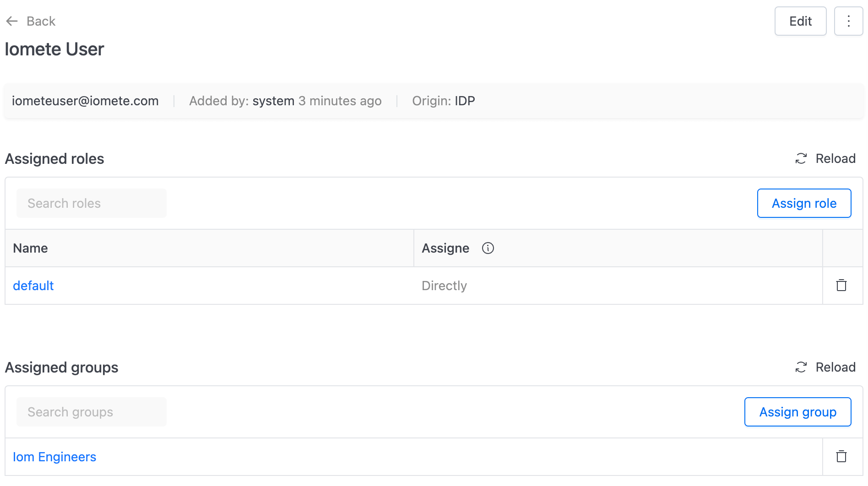Viewport: 868px width, 486px height.
Task: Click the Assigned roles heading
Action: coord(54,158)
